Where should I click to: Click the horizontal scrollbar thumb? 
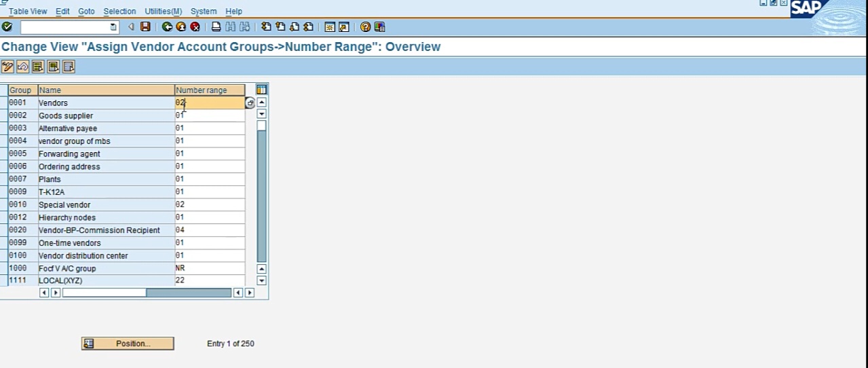(x=104, y=293)
